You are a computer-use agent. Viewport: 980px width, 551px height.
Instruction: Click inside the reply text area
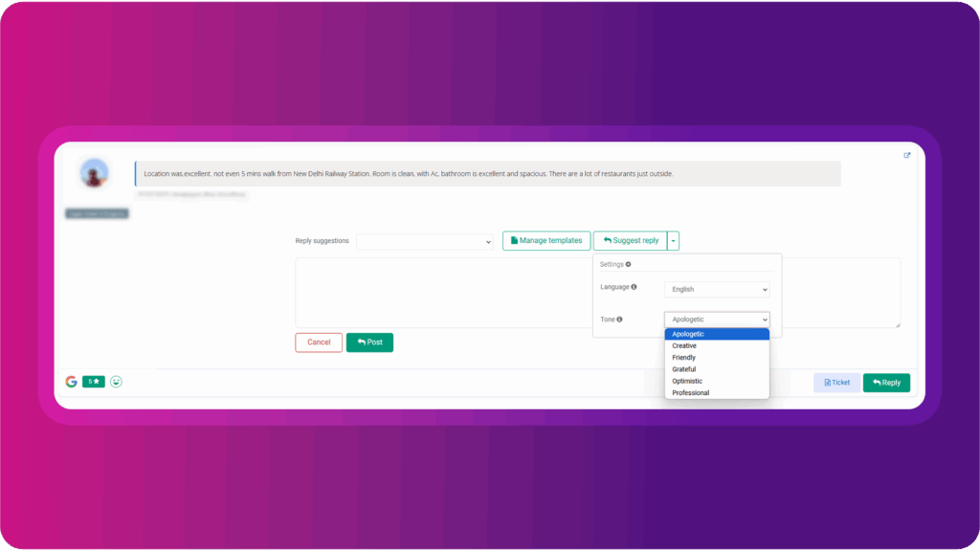[440, 292]
